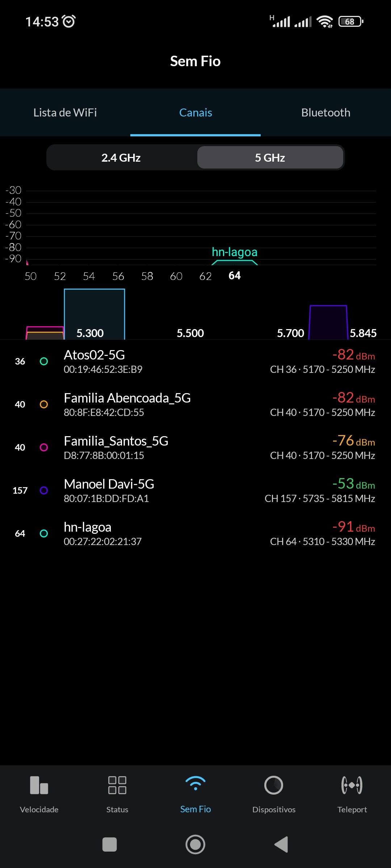
Task: Select the 5 GHz band
Action: click(x=270, y=158)
